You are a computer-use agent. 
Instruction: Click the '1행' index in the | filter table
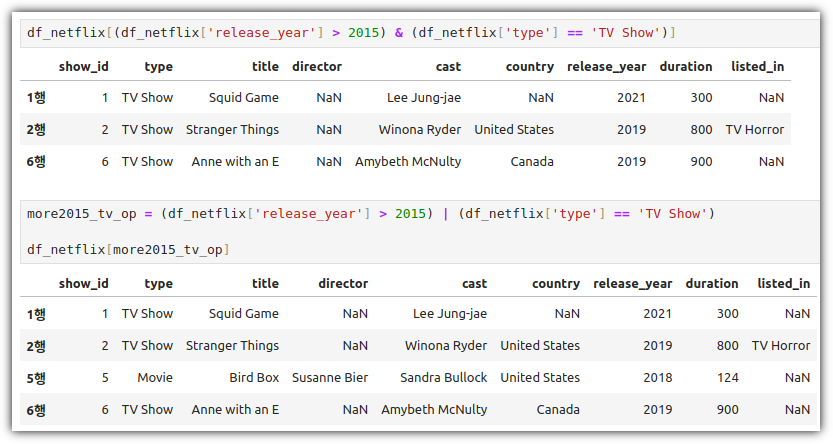coord(36,314)
